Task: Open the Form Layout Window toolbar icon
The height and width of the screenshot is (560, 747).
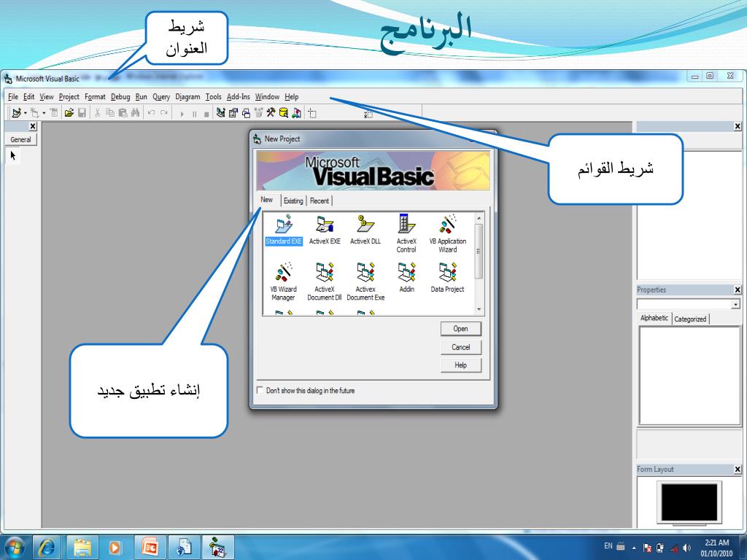Action: [x=246, y=113]
